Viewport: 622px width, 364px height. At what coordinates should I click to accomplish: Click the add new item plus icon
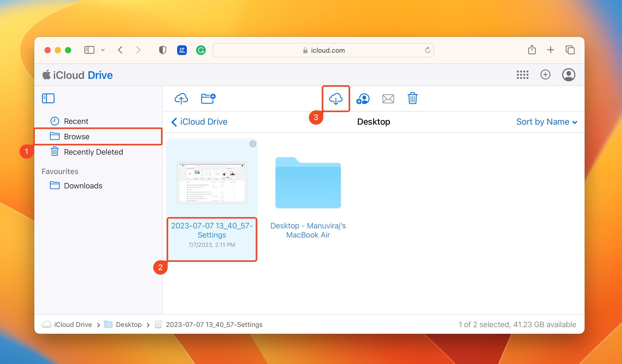(546, 74)
